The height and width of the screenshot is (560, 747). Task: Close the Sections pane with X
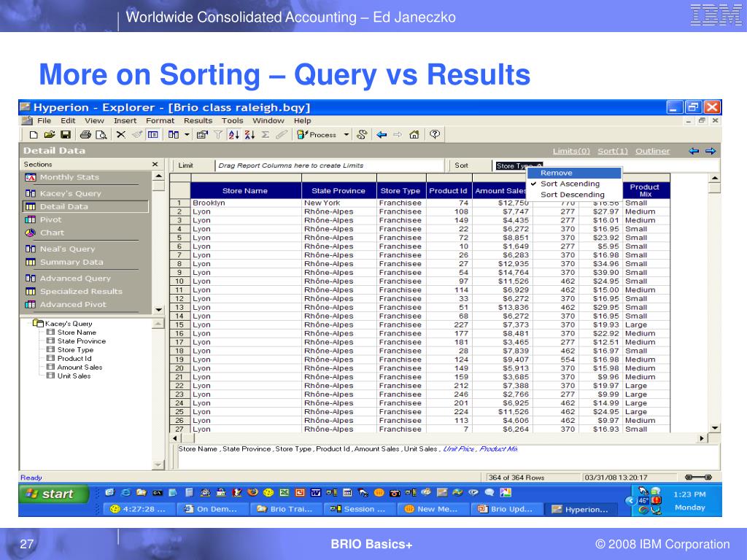[x=155, y=164]
